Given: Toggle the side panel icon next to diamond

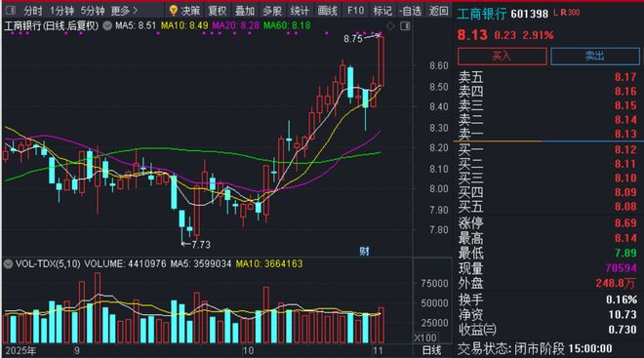Looking at the screenshot, I should pyautogui.click(x=405, y=26).
